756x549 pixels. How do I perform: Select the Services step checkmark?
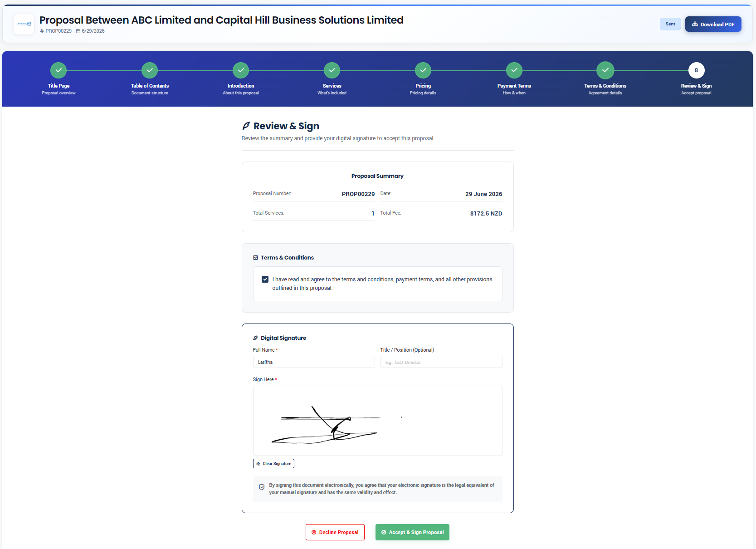pos(332,70)
